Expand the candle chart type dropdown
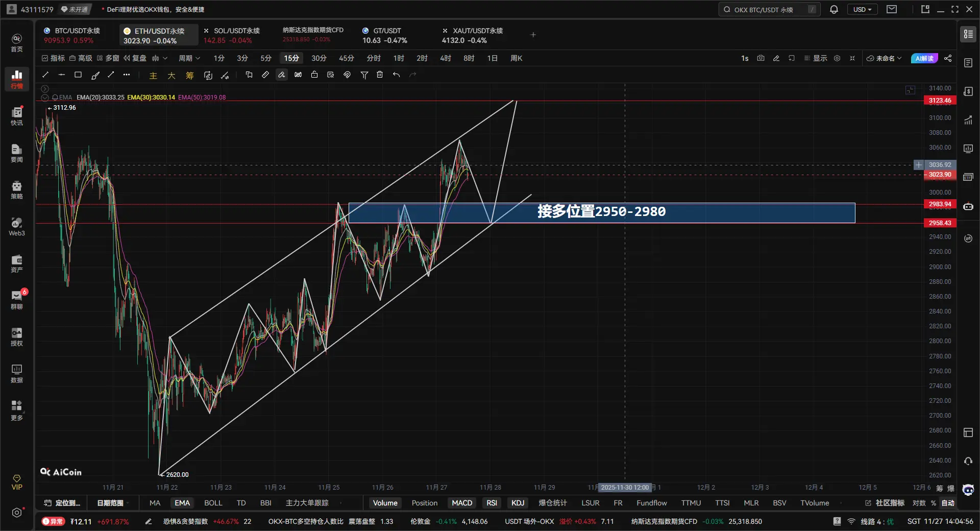 160,58
